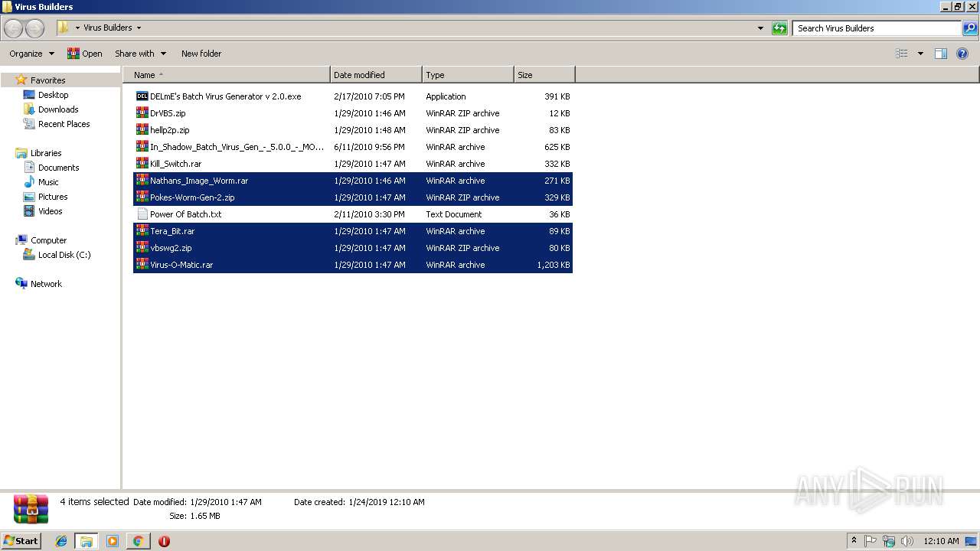This screenshot has width=980, height=551.
Task: Open the Videos library
Action: tap(43, 211)
